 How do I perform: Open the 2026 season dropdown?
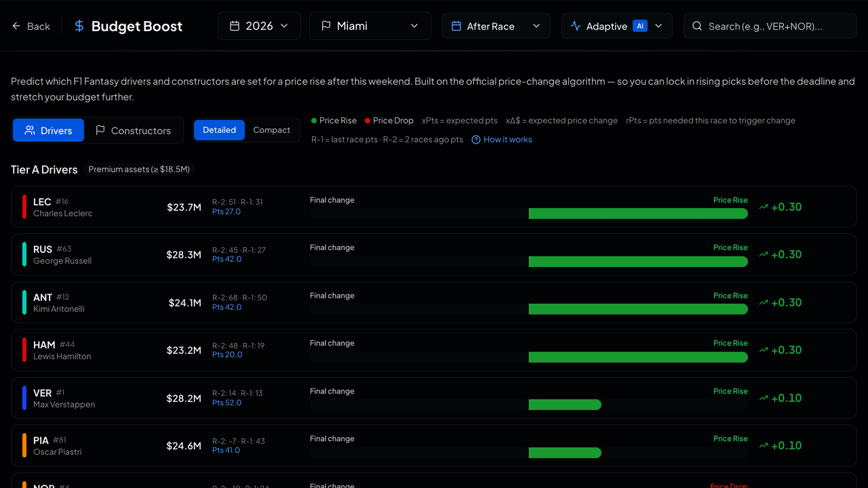[259, 26]
